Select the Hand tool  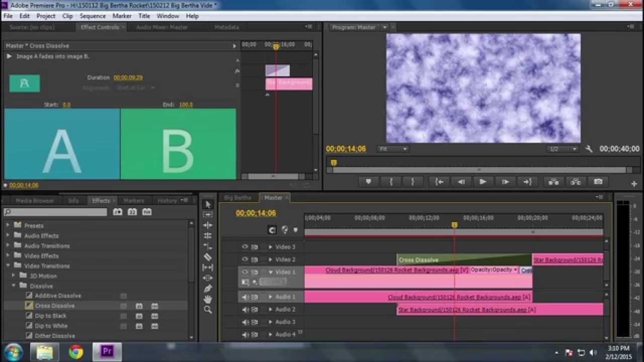pos(208,299)
